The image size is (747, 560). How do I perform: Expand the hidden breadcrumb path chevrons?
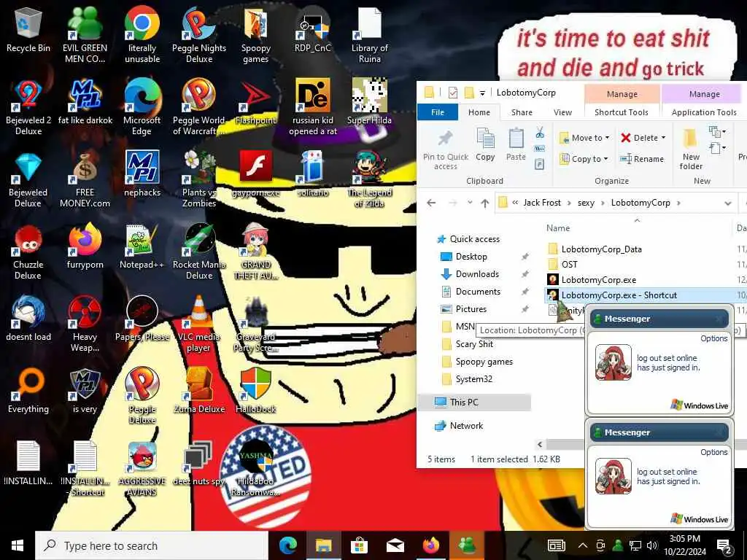point(515,203)
